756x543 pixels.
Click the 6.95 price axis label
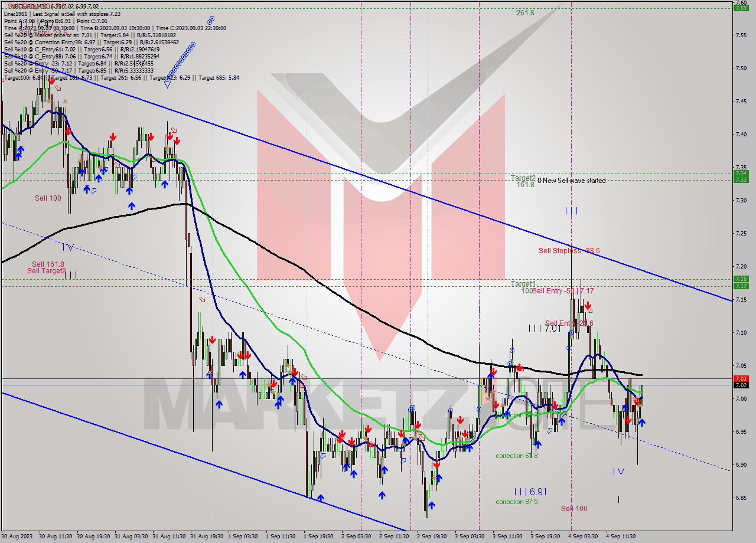click(x=741, y=431)
